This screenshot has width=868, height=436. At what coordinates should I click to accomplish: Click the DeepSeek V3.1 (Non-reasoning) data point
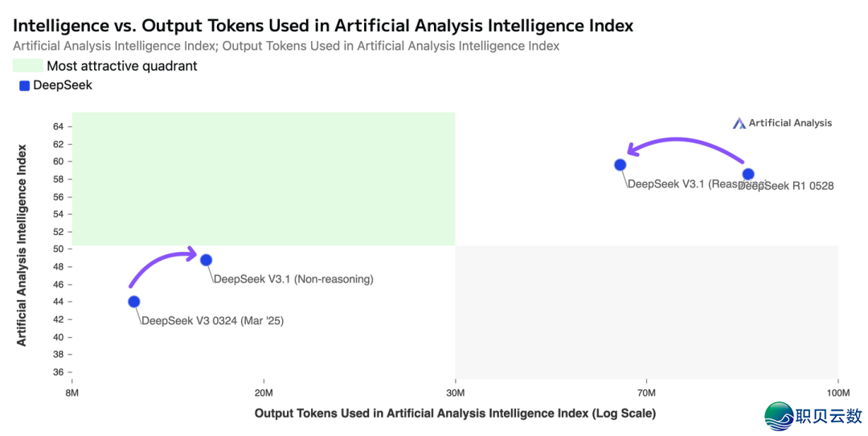click(206, 260)
